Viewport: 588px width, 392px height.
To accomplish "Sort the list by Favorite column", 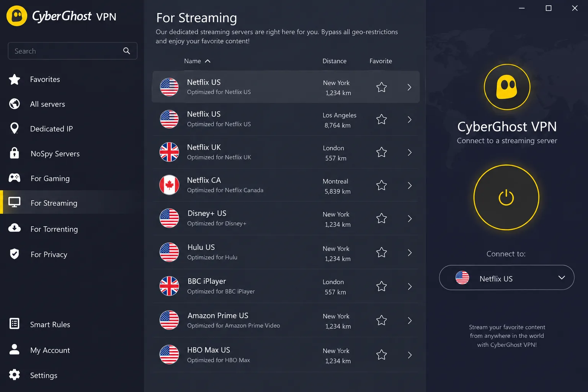I will pyautogui.click(x=381, y=61).
